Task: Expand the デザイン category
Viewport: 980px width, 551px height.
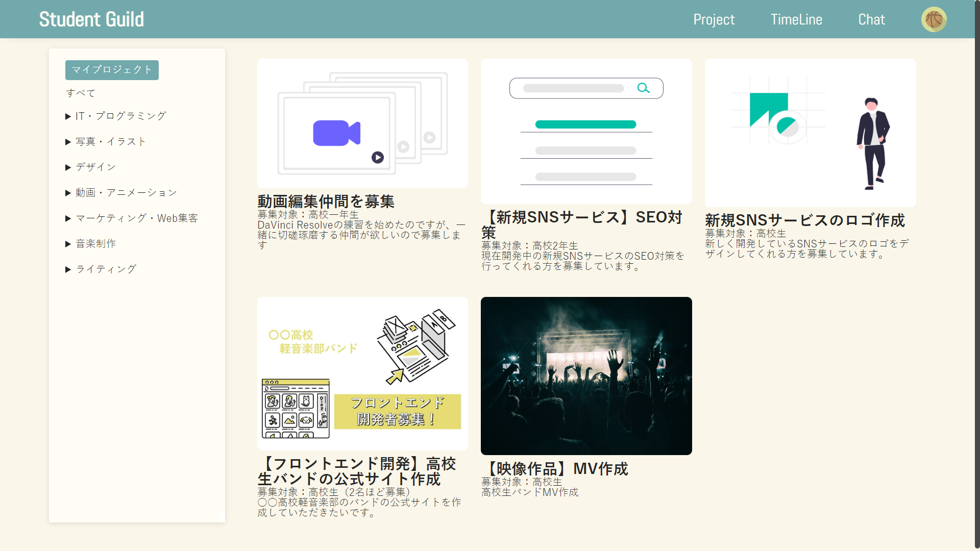Action: (91, 167)
